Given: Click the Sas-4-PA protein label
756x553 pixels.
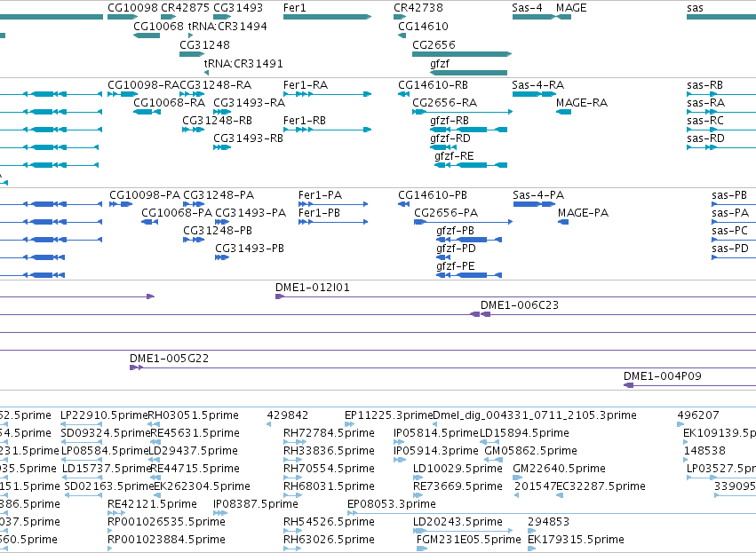Looking at the screenshot, I should pos(538,195).
